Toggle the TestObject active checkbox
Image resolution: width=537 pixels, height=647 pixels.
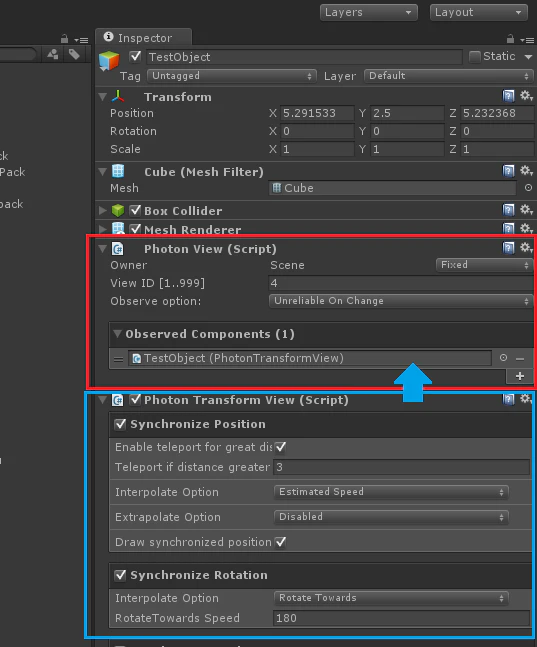click(135, 57)
